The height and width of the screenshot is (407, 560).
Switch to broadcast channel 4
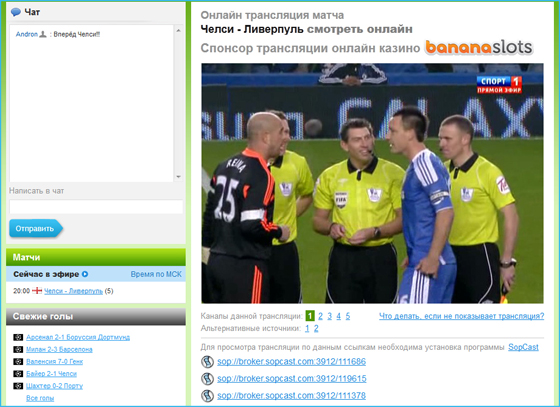(339, 316)
